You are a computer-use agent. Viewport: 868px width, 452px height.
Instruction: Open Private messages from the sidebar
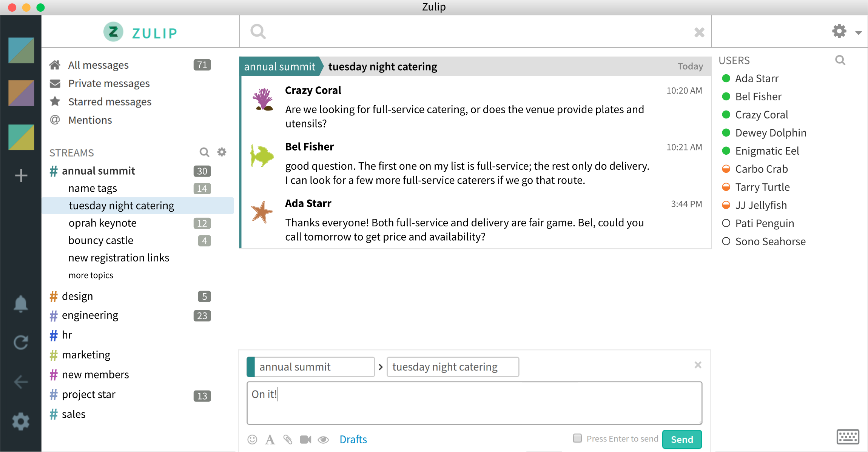(x=109, y=83)
